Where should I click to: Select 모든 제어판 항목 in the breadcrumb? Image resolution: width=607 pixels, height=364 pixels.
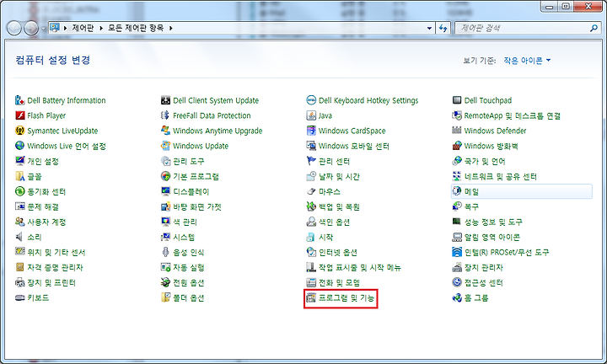click(x=136, y=28)
